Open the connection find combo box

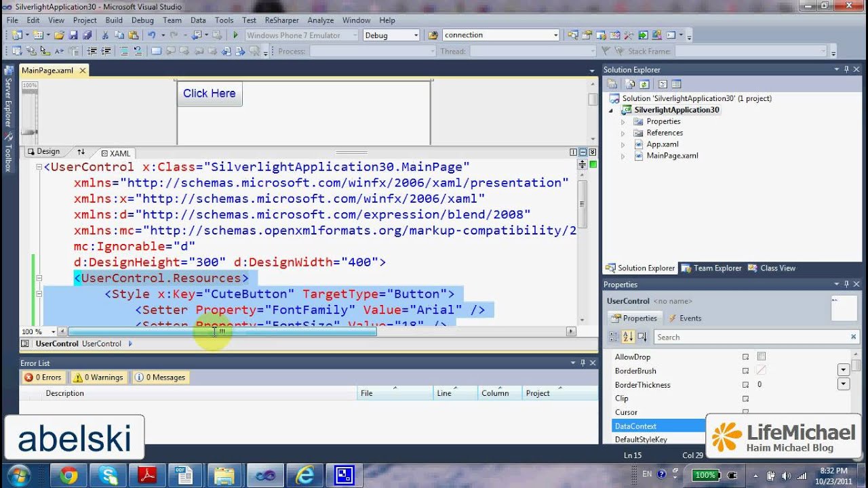tap(555, 35)
